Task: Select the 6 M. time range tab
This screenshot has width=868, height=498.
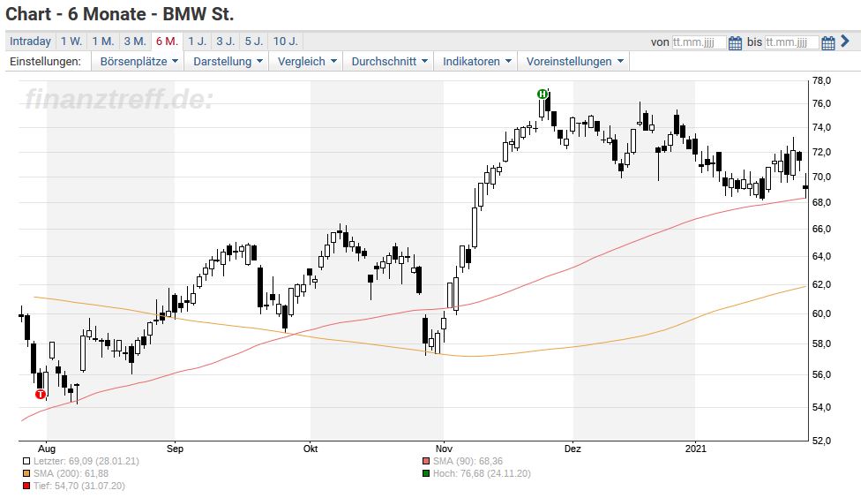Action: [167, 41]
